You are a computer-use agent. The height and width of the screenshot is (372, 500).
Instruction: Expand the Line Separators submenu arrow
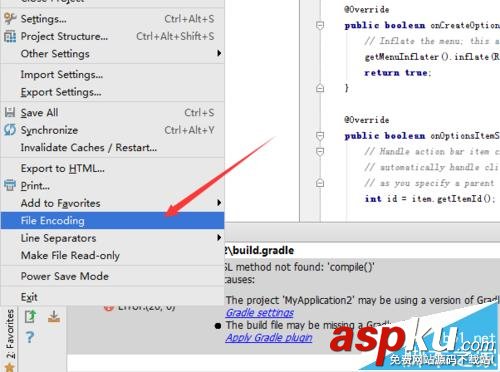click(x=219, y=237)
